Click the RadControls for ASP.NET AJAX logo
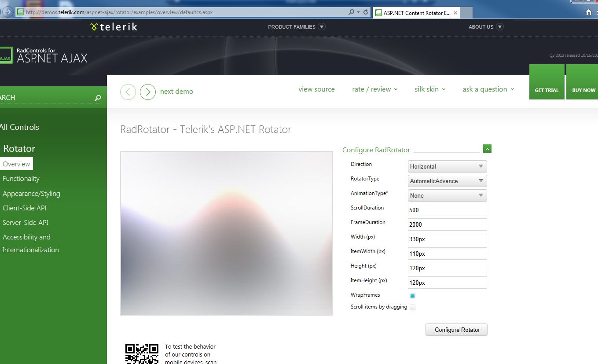The width and height of the screenshot is (598, 364). click(44, 56)
